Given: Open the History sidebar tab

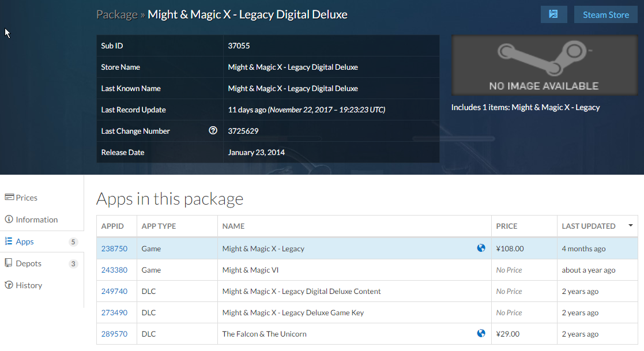Looking at the screenshot, I should point(41,285).
